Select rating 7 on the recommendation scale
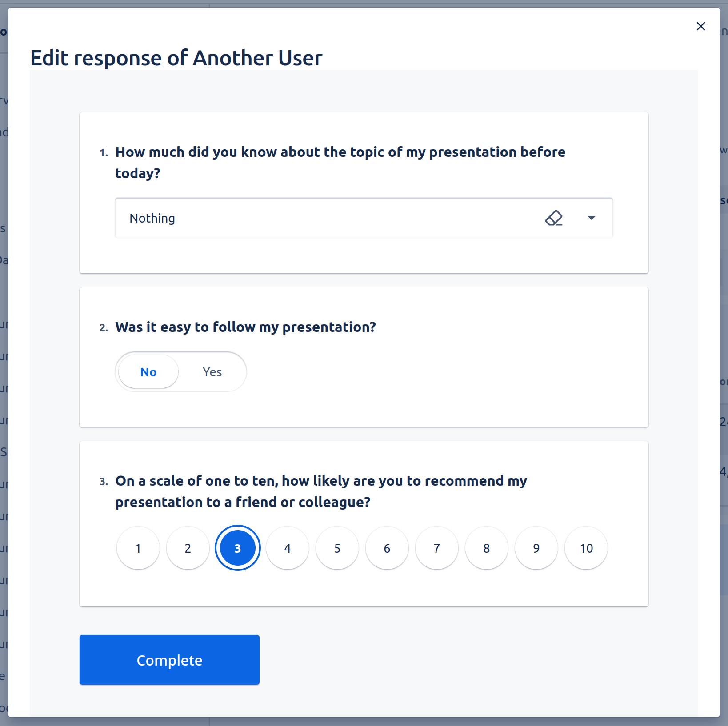This screenshot has height=726, width=728. coord(436,548)
